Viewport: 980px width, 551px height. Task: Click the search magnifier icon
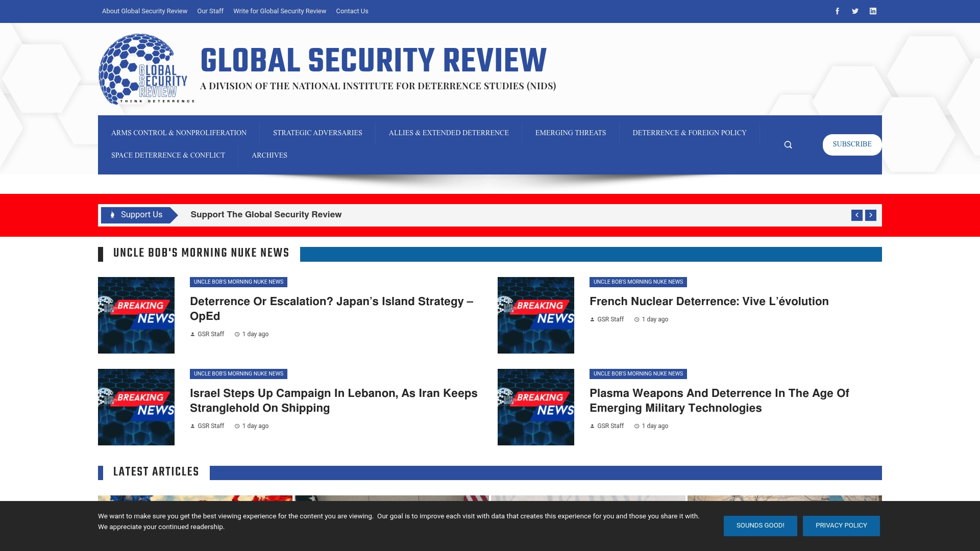[788, 145]
